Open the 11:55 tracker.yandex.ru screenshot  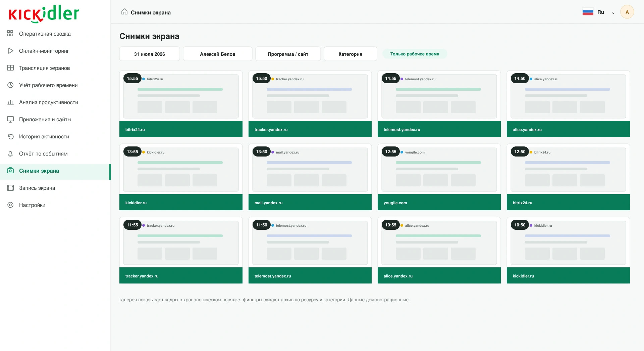(181, 250)
